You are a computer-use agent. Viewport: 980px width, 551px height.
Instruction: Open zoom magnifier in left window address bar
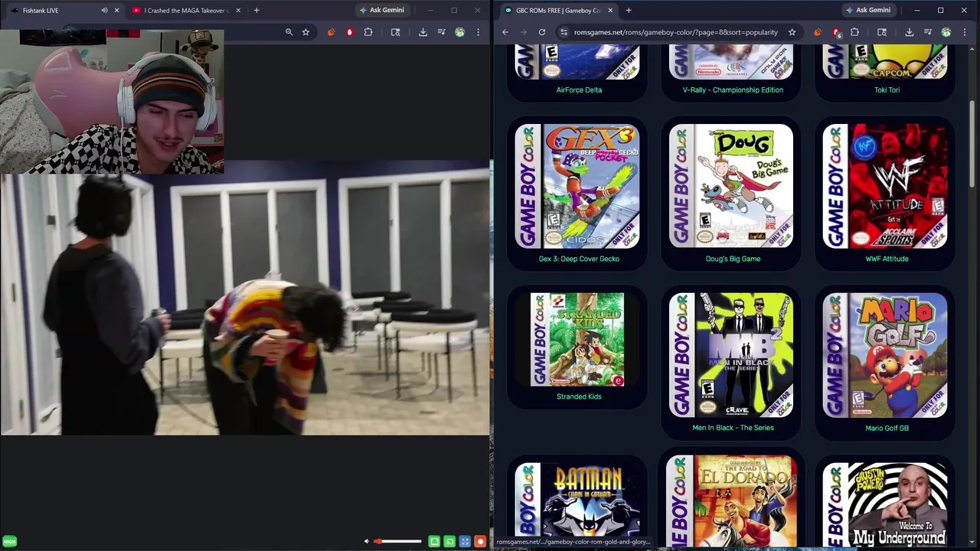pos(289,32)
